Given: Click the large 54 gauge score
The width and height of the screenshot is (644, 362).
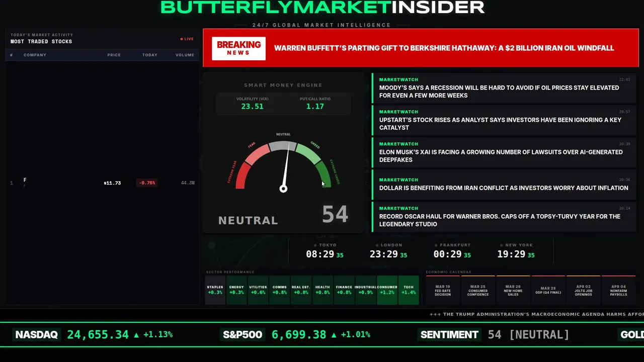Looking at the screenshot, I should click(x=335, y=215).
